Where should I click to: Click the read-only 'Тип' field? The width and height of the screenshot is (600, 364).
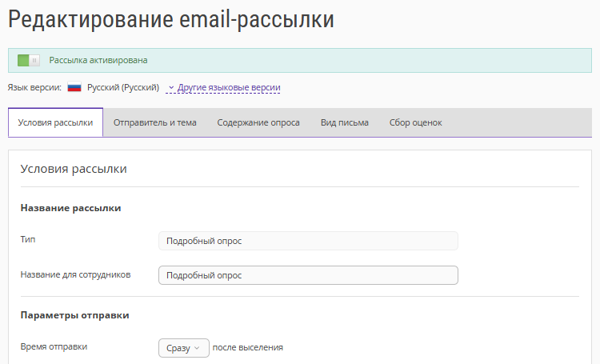point(308,241)
